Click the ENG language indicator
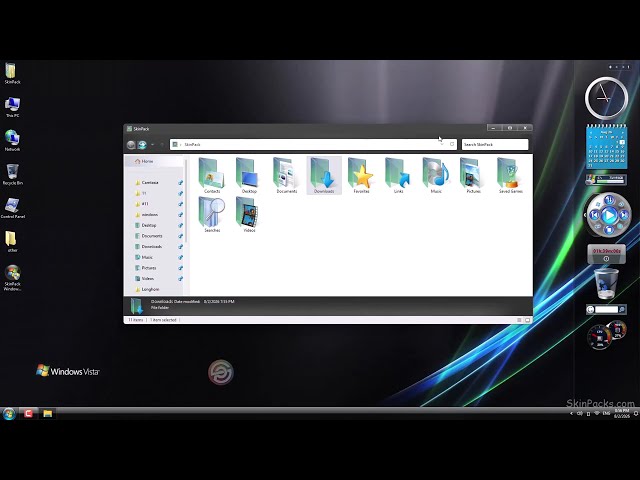Screen dimensions: 640x480 [606, 413]
